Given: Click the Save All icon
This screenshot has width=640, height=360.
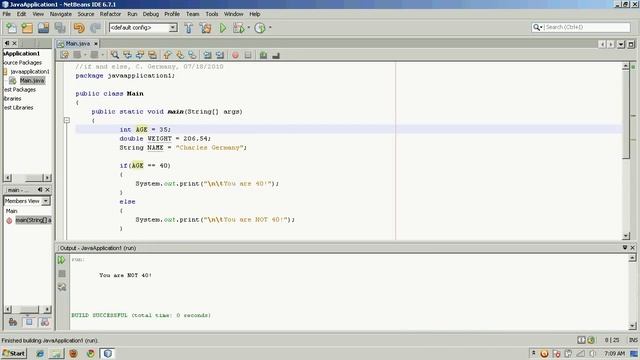Looking at the screenshot, I should [60, 28].
